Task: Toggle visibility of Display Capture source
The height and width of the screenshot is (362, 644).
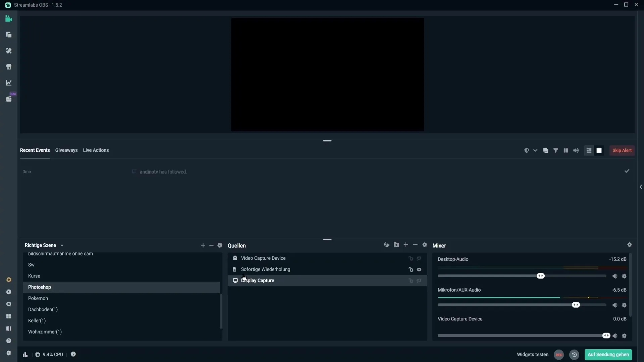Action: click(x=419, y=280)
